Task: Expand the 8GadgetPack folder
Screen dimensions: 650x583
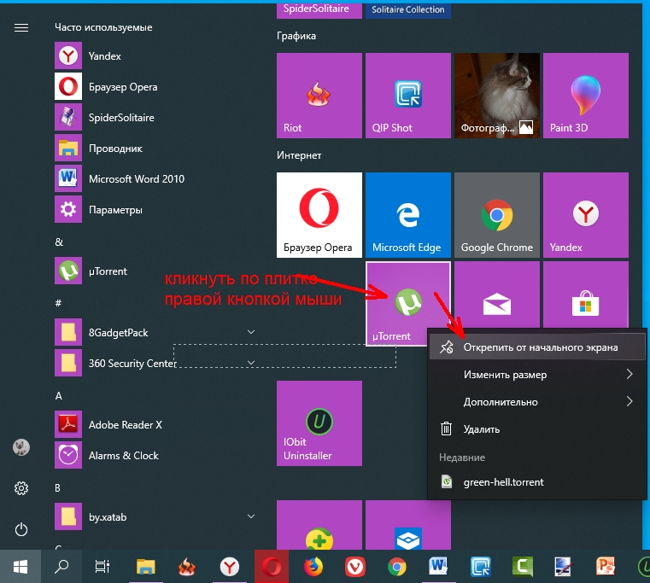Action: pyautogui.click(x=251, y=332)
